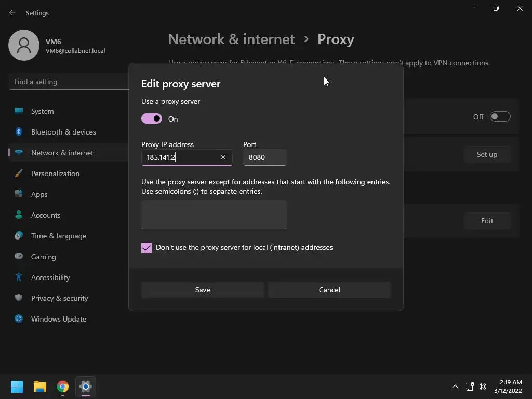Open Google Chrome from the taskbar

[x=63, y=387]
